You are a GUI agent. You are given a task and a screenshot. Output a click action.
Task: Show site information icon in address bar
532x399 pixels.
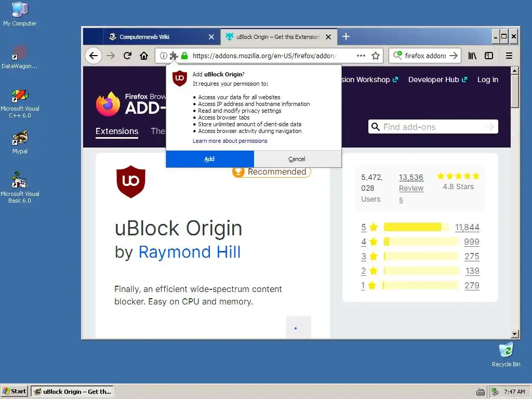click(x=163, y=56)
